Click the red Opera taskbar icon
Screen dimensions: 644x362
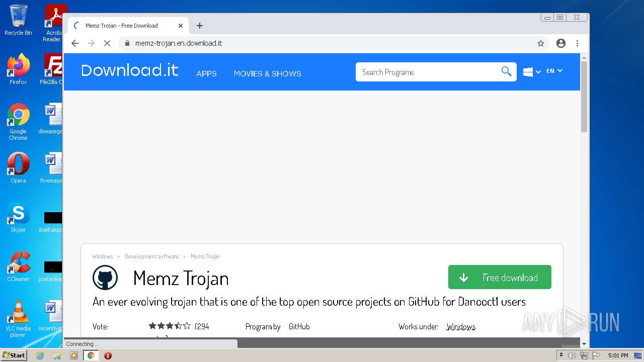(x=108, y=355)
